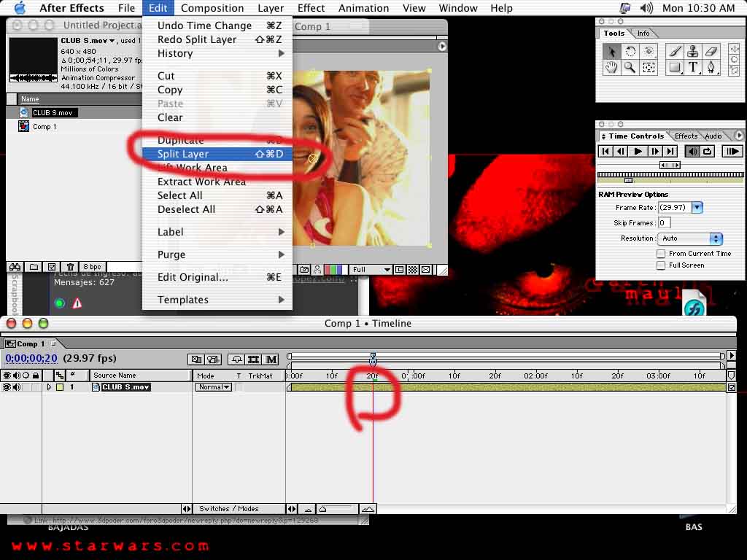Toggle Motion Blur enable button
The height and width of the screenshot is (560, 747).
click(x=271, y=359)
